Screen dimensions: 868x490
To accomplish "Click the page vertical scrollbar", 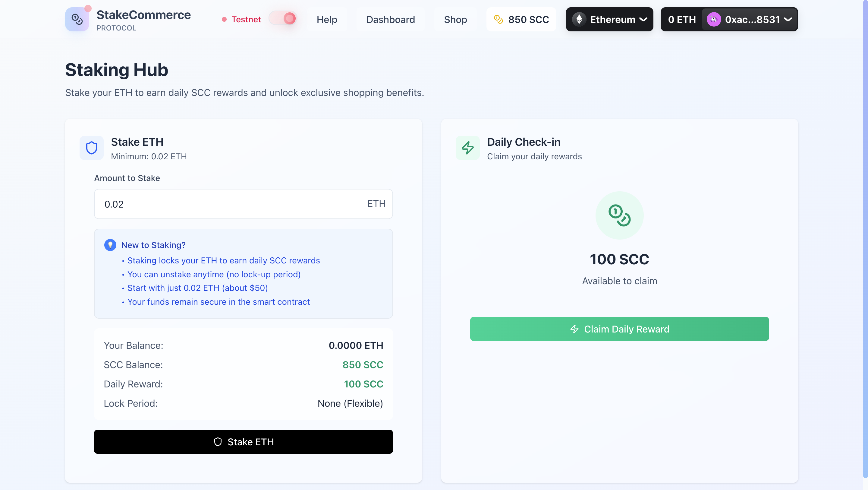I will coord(865,236).
